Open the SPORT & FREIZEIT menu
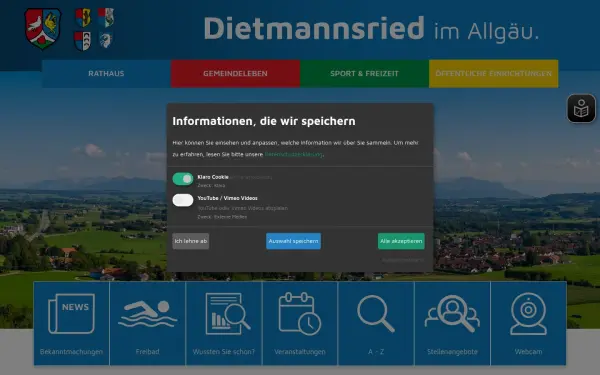This screenshot has height=375, width=600. (364, 73)
